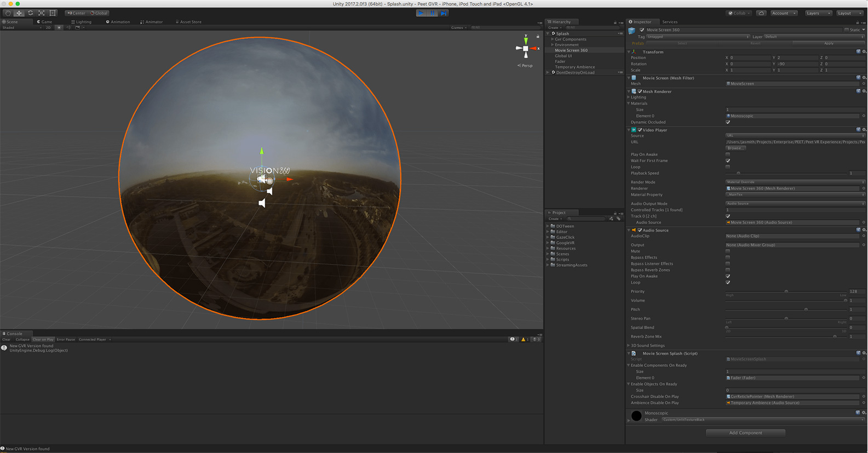Viewport: 868px width, 453px height.
Task: Select the Hand tool in the toolbar
Action: click(8, 13)
